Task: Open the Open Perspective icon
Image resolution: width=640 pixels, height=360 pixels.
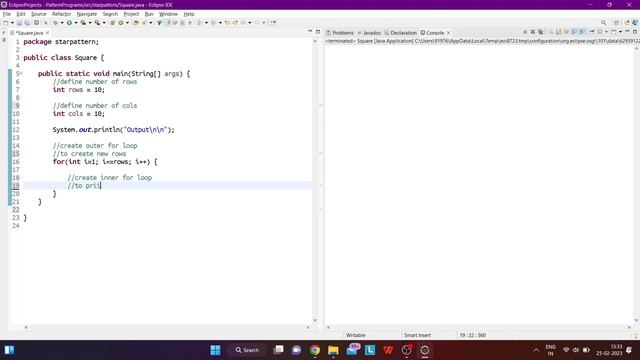Action: click(x=616, y=23)
